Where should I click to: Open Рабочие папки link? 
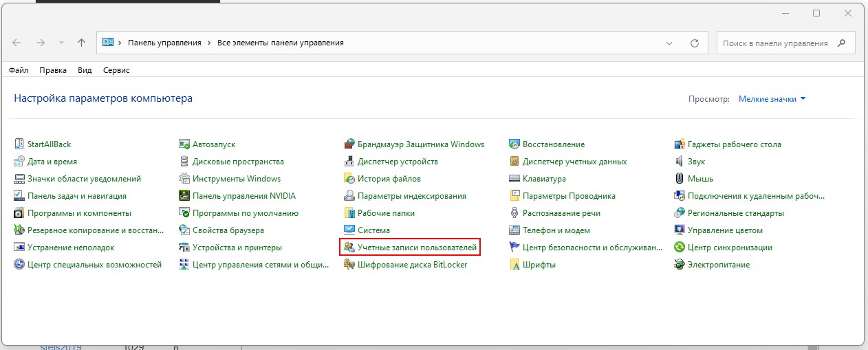point(385,213)
